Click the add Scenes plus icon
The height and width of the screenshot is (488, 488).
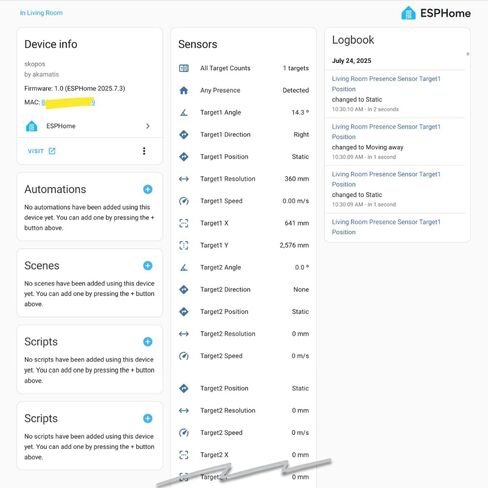coord(148,266)
